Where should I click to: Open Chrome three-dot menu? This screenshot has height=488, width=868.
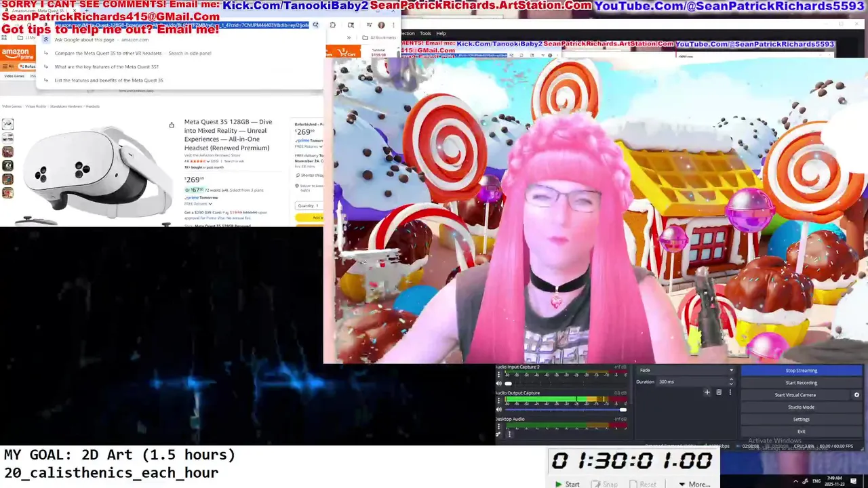point(393,25)
